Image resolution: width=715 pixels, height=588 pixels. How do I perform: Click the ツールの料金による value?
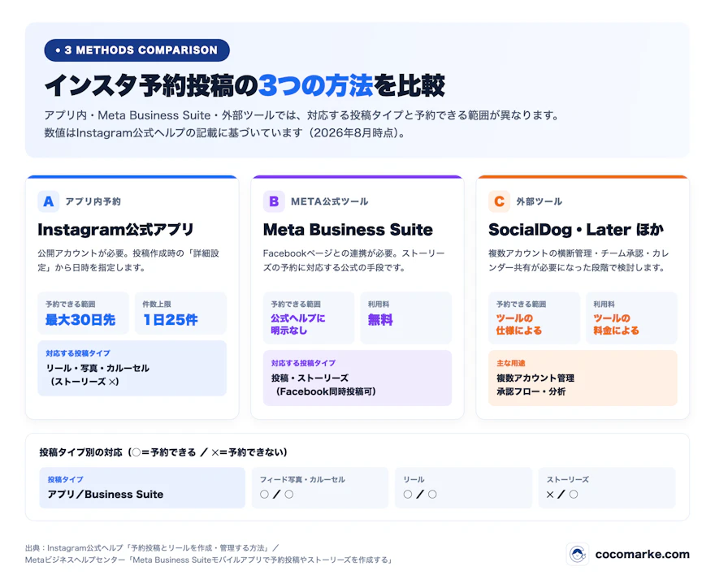point(616,324)
